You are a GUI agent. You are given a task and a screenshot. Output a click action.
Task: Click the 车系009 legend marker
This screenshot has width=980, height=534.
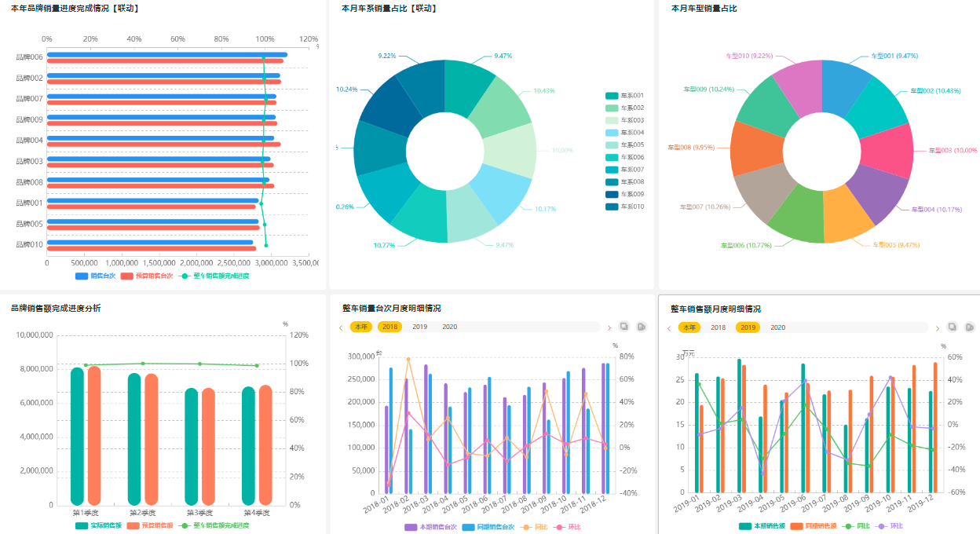612,194
